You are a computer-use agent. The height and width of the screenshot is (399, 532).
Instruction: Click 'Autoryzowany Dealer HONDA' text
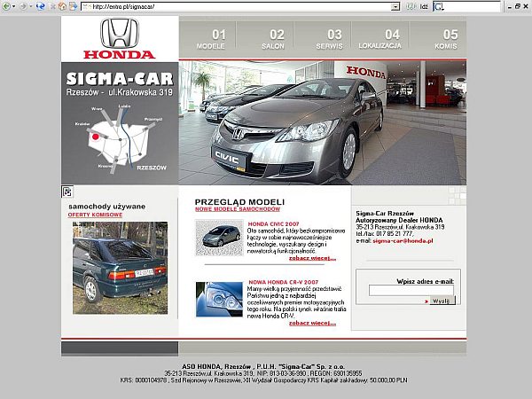(399, 220)
